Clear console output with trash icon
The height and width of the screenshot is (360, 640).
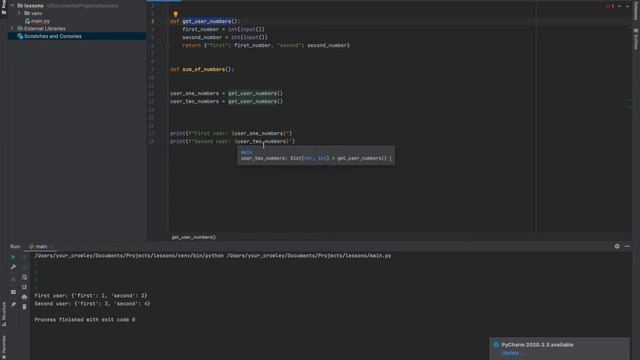tap(24, 307)
